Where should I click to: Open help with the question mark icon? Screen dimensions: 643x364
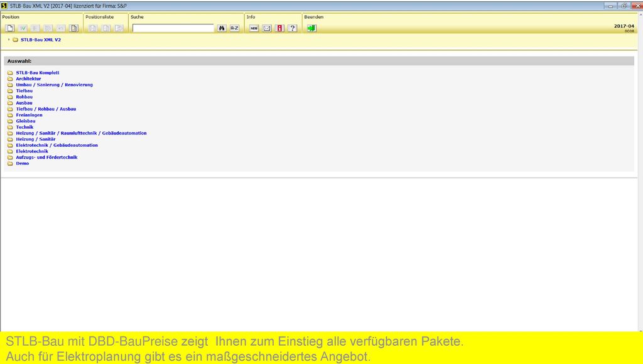(x=293, y=28)
